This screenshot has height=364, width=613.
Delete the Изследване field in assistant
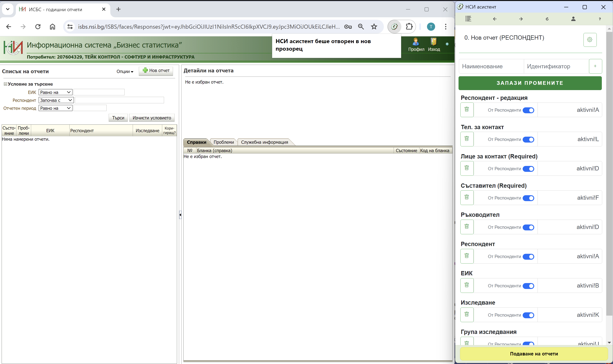(x=467, y=314)
